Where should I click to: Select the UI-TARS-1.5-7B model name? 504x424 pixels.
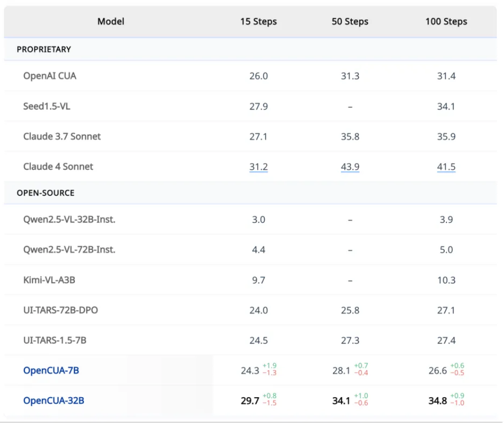click(x=55, y=340)
